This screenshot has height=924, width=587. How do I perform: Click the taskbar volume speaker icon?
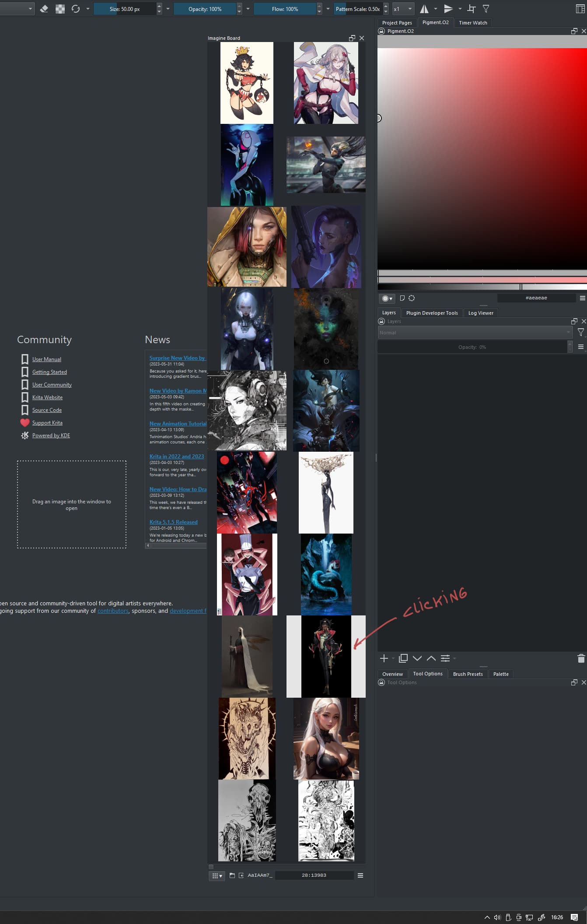click(497, 917)
